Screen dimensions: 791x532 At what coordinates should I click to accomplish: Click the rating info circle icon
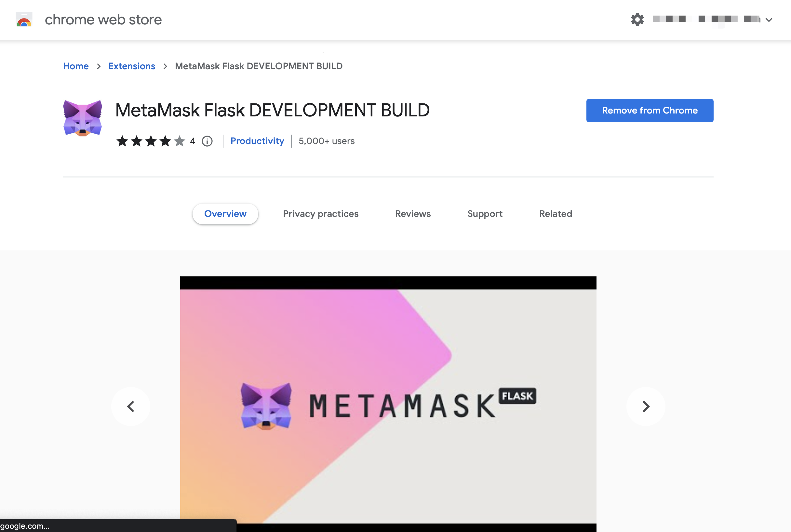point(207,141)
